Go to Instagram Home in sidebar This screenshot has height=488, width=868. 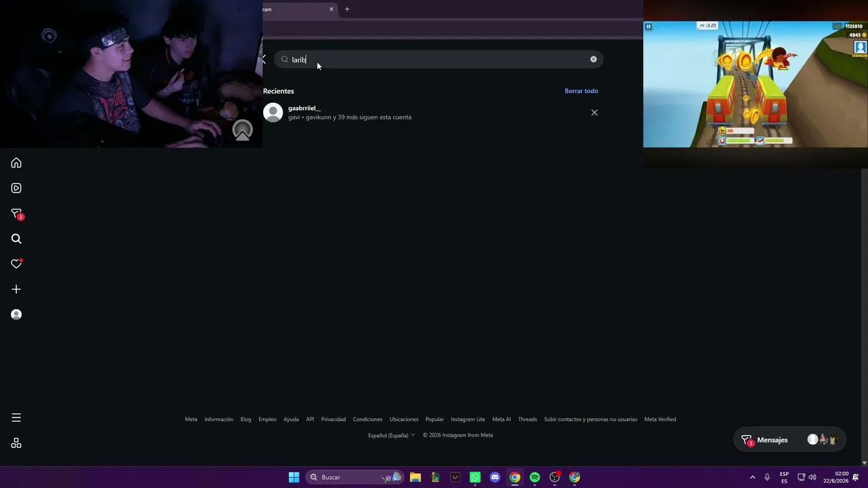coord(16,163)
